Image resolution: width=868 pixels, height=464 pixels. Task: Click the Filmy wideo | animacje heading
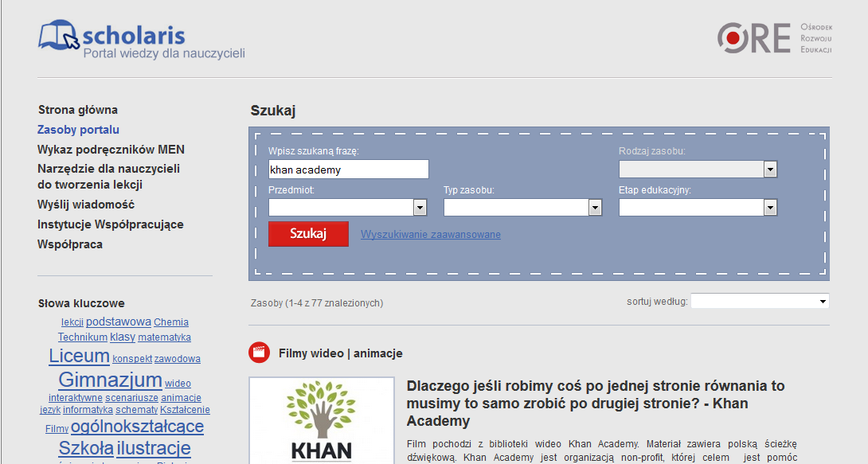tap(341, 353)
